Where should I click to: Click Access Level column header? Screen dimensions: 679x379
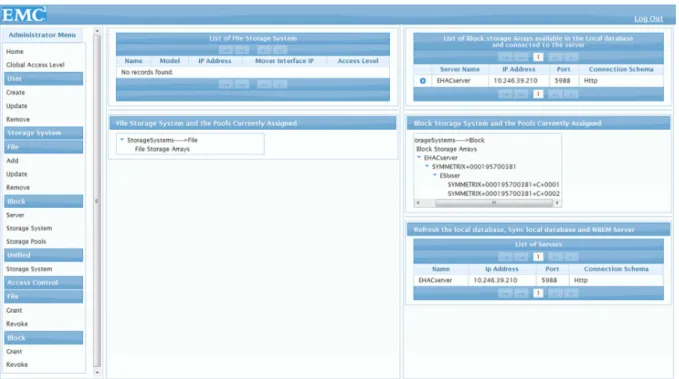tap(358, 61)
